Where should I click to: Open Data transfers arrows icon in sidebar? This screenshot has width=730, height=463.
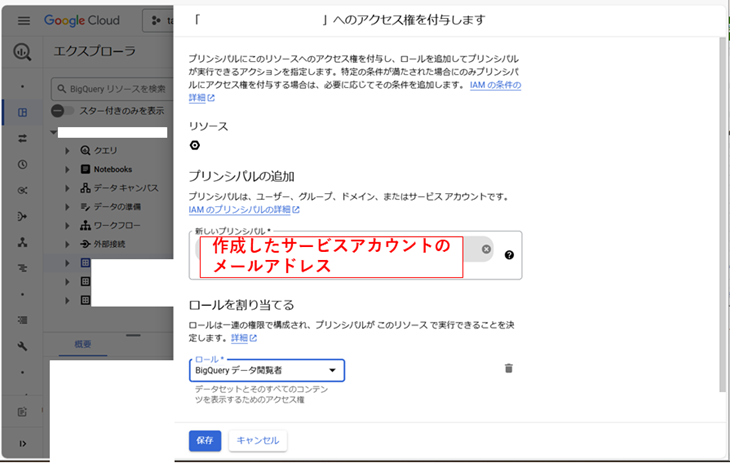(22, 138)
